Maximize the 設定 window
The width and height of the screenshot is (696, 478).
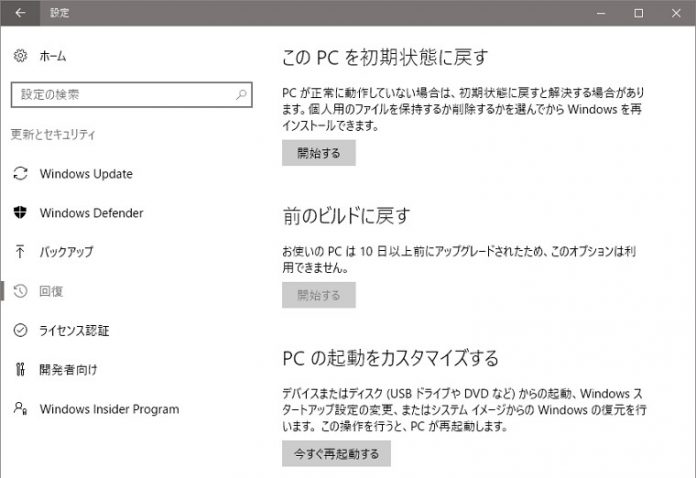coord(638,13)
